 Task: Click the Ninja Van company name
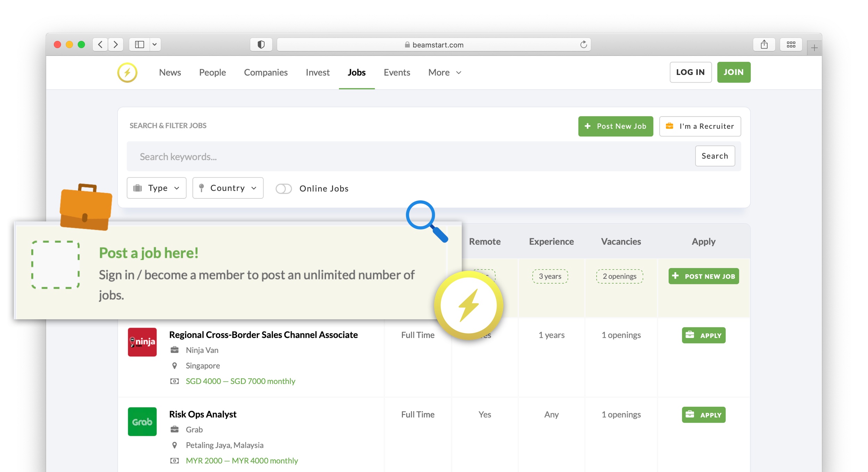click(x=202, y=350)
